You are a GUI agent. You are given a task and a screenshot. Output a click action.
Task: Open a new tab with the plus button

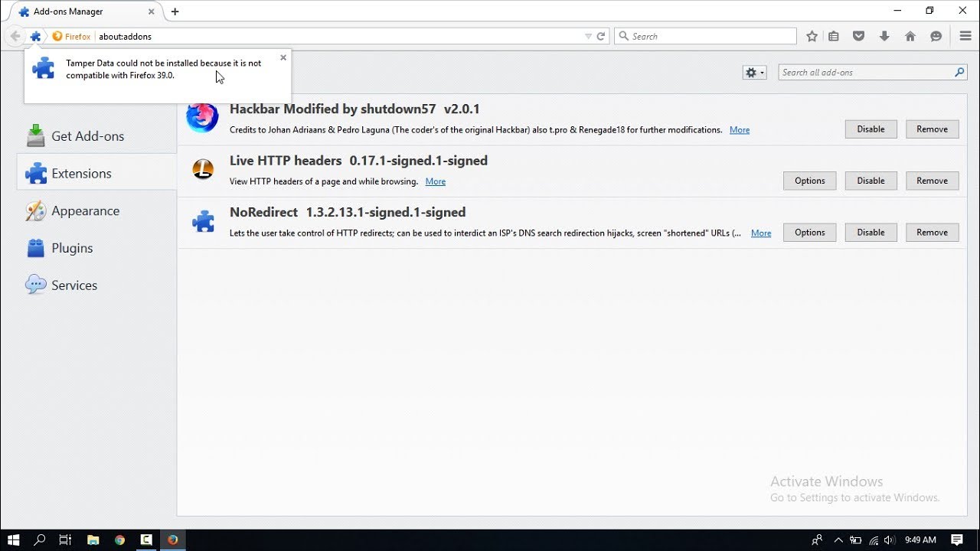(175, 11)
